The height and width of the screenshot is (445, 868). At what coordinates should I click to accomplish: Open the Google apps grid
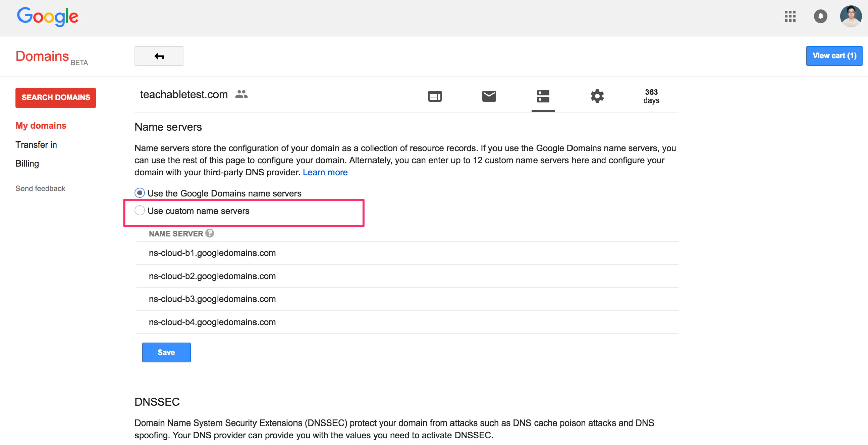point(790,16)
